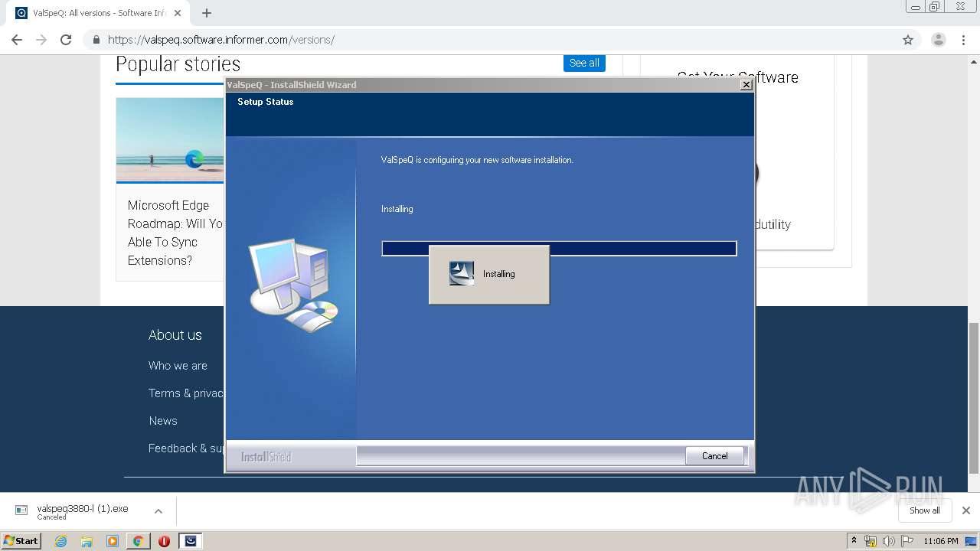Minimize the Chrome window
Screen dimensions: 980x551
point(915,7)
